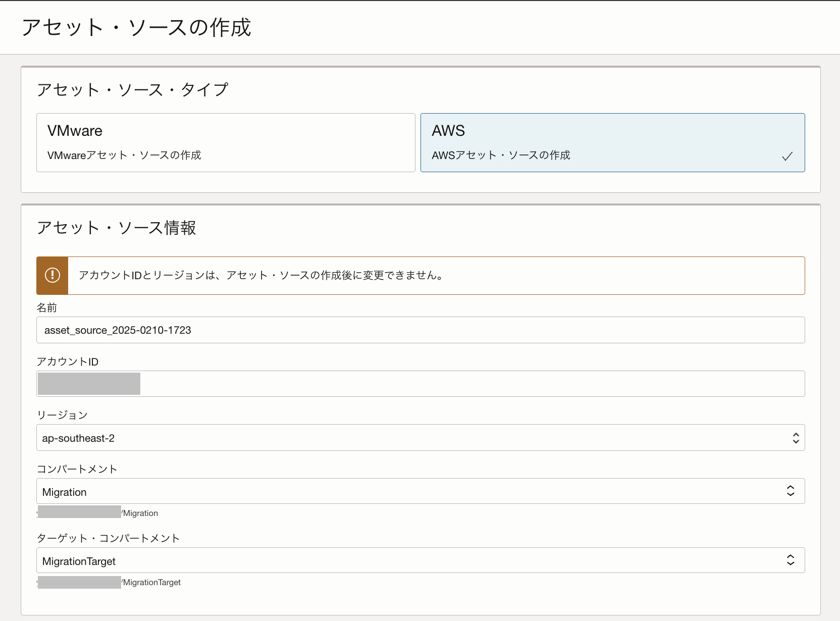Click the アセット・ソース情報 section heading
The width and height of the screenshot is (840, 621).
click(117, 228)
